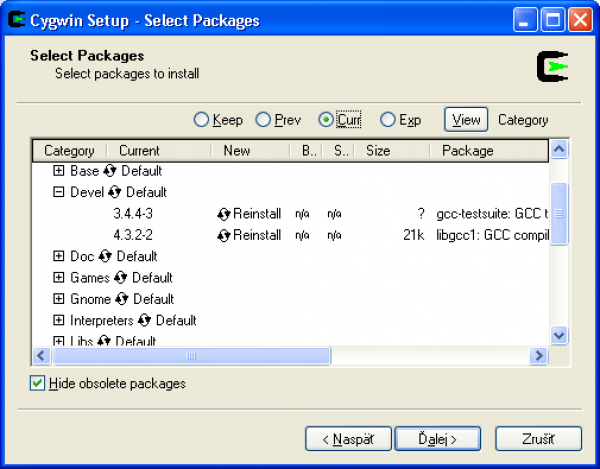Click the cycle icon next to Games category
The image size is (600, 469).
(120, 278)
